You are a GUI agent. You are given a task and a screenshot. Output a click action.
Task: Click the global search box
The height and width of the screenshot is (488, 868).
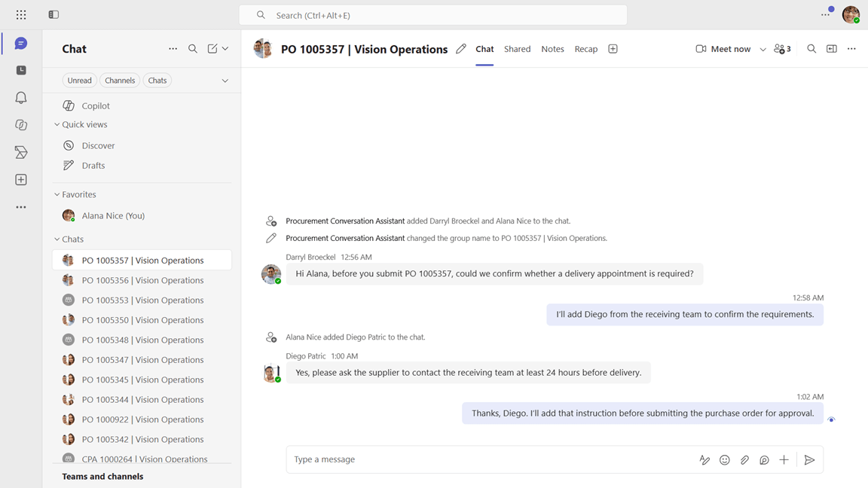(433, 15)
